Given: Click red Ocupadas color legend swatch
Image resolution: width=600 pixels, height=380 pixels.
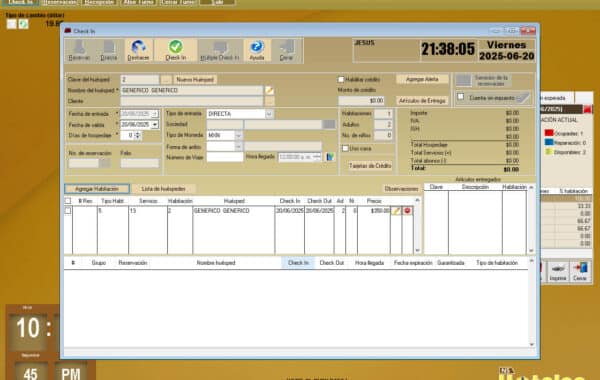Looking at the screenshot, I should pos(549,133).
